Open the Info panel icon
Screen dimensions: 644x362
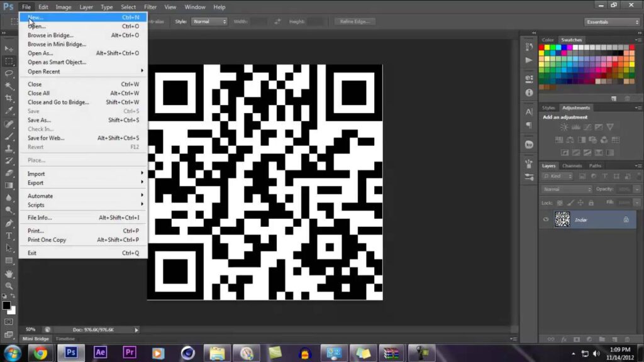click(x=529, y=93)
